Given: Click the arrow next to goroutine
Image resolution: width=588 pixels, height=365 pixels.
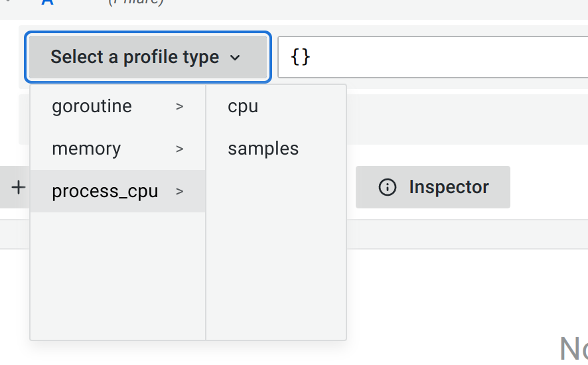Looking at the screenshot, I should pyautogui.click(x=179, y=106).
